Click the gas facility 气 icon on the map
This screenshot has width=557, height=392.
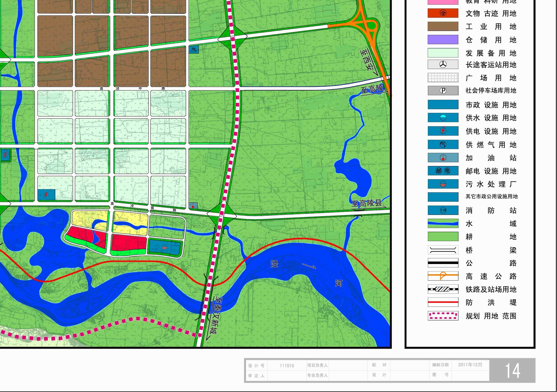click(x=194, y=49)
